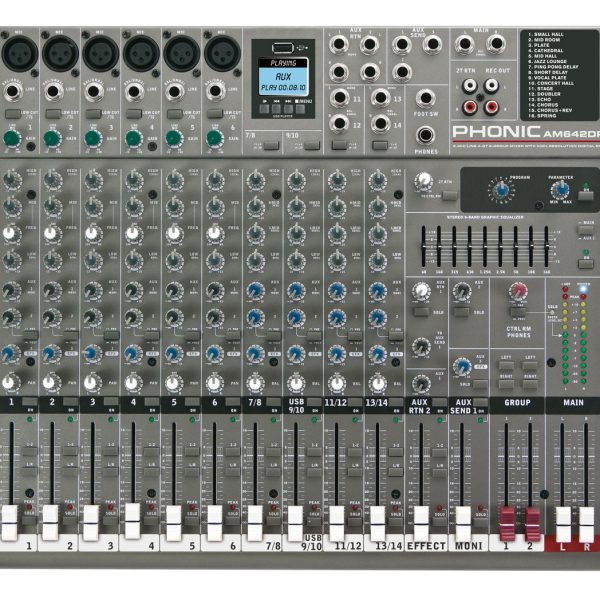The image size is (600, 600).
Task: Hit the previous-track button on USB player
Action: (276, 109)
